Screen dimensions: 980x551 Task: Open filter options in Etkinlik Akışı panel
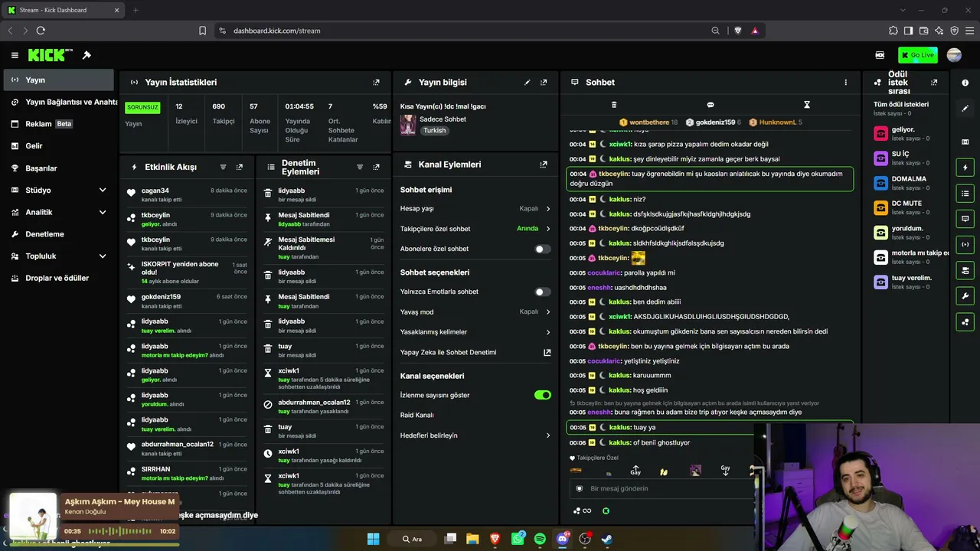(223, 167)
